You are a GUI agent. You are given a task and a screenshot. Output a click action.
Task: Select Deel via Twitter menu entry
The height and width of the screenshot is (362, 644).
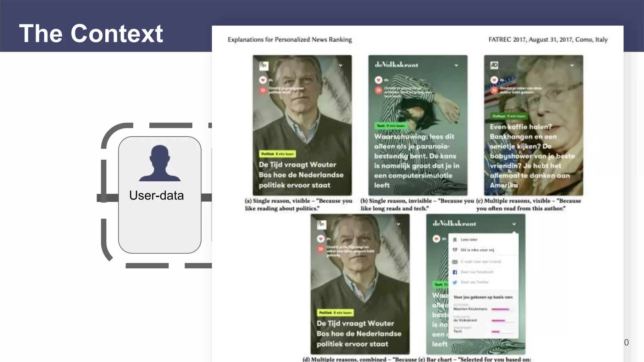click(x=475, y=282)
